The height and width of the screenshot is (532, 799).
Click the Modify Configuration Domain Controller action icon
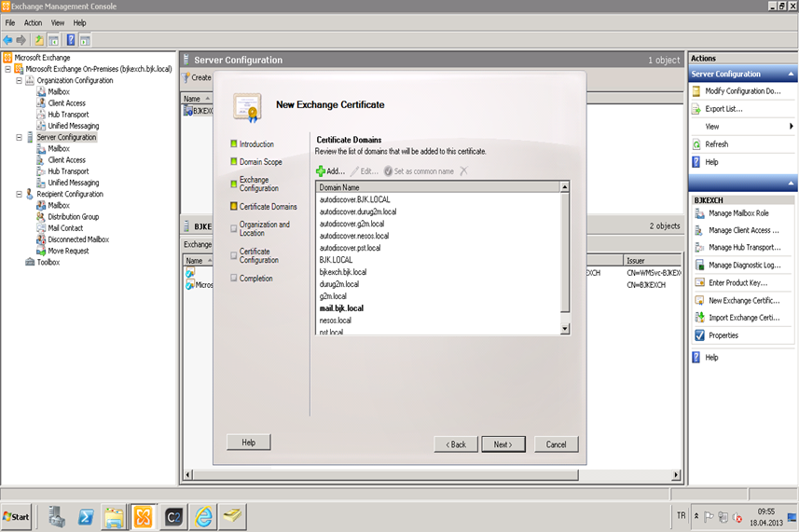696,91
